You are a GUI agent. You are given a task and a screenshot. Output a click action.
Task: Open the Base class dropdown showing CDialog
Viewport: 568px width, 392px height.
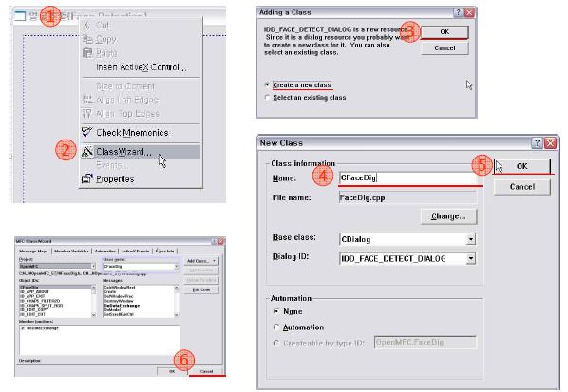(x=470, y=239)
